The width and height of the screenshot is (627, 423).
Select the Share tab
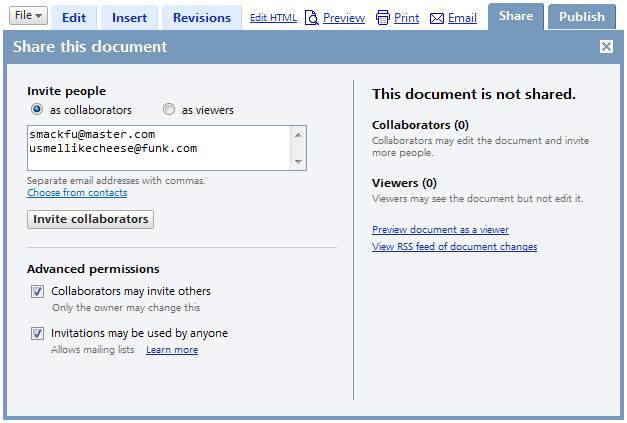(x=516, y=16)
